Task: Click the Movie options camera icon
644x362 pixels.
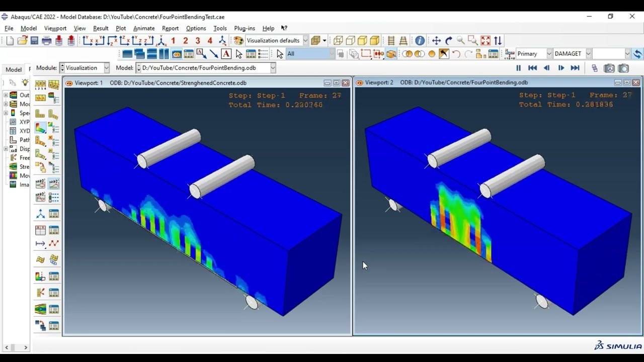Action: point(609,68)
